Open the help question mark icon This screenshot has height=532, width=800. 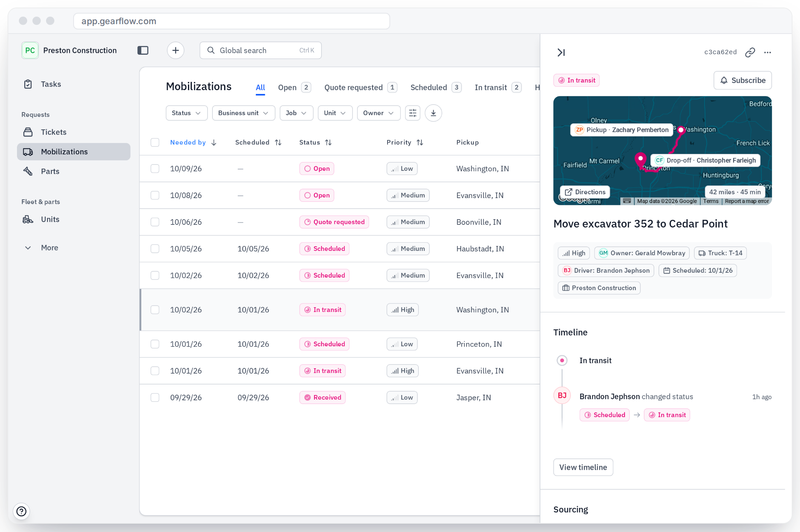tap(22, 511)
